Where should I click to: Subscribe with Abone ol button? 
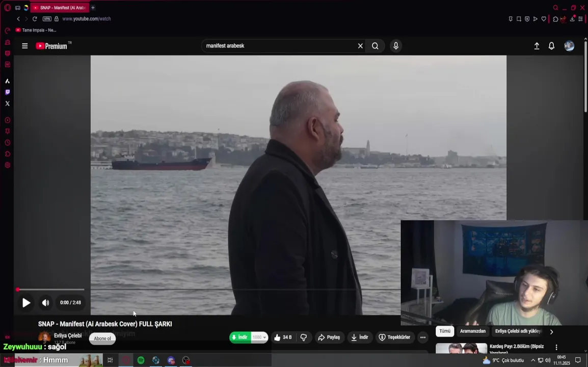102,338
